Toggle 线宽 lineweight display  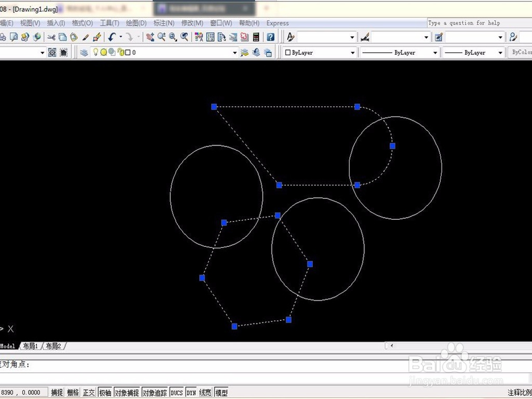click(x=205, y=393)
